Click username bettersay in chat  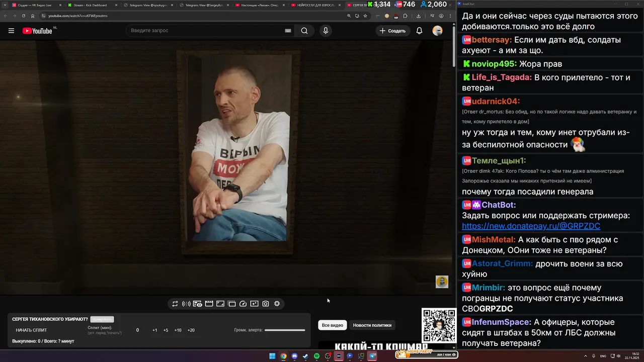[492, 40]
